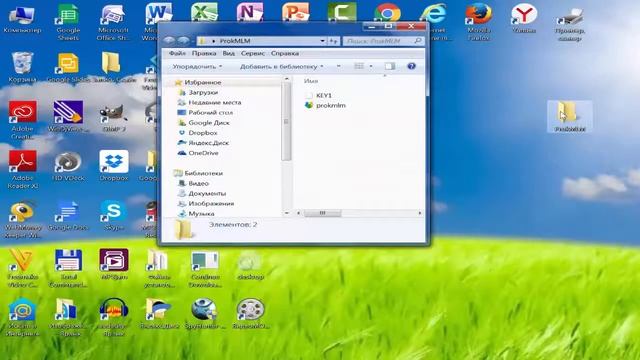Open the help question-mark button in Explorer
The image size is (640, 360).
tap(411, 66)
